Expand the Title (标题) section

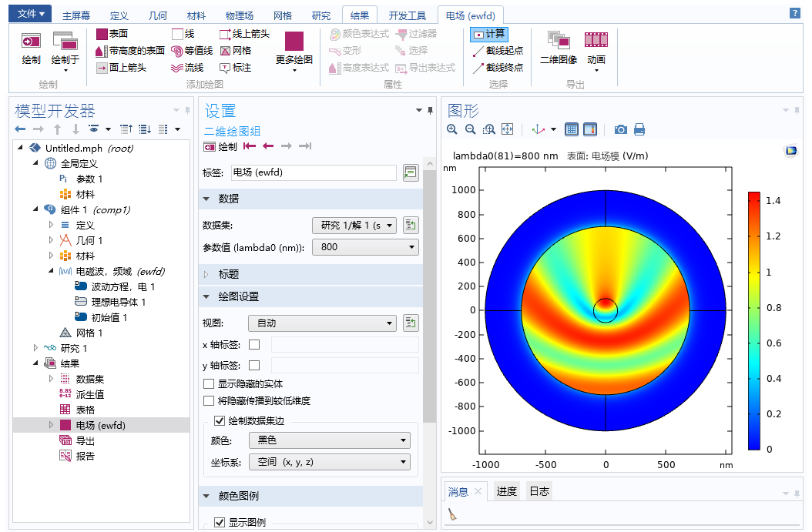point(228,274)
